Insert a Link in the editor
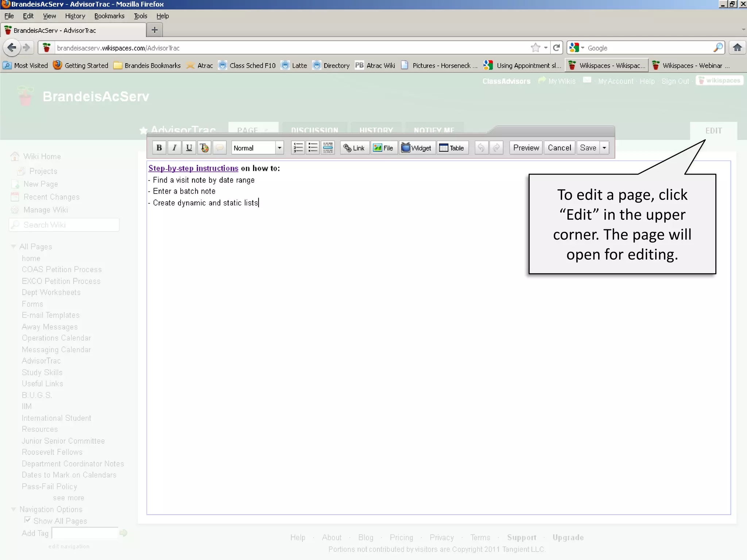Viewport: 747px width, 560px height. point(355,148)
